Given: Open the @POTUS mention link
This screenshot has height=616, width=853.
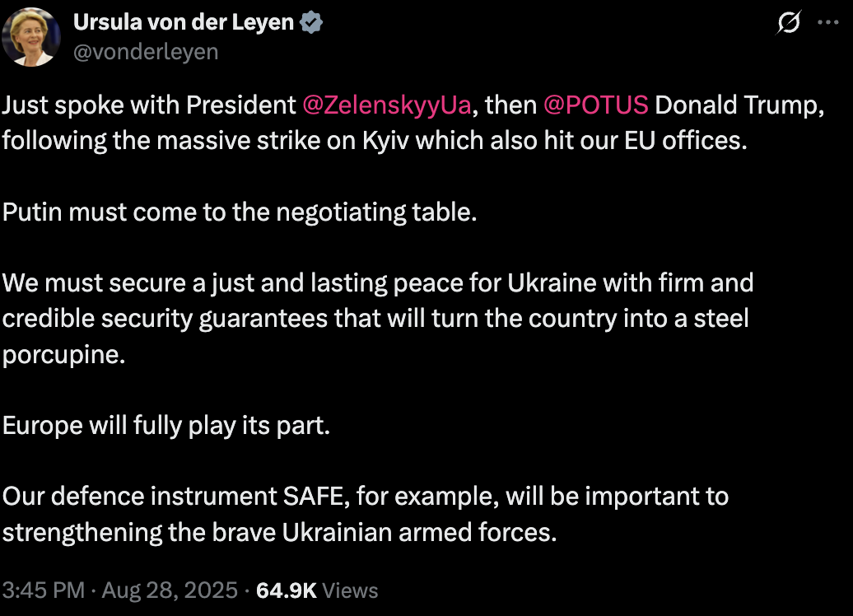Looking at the screenshot, I should [595, 105].
